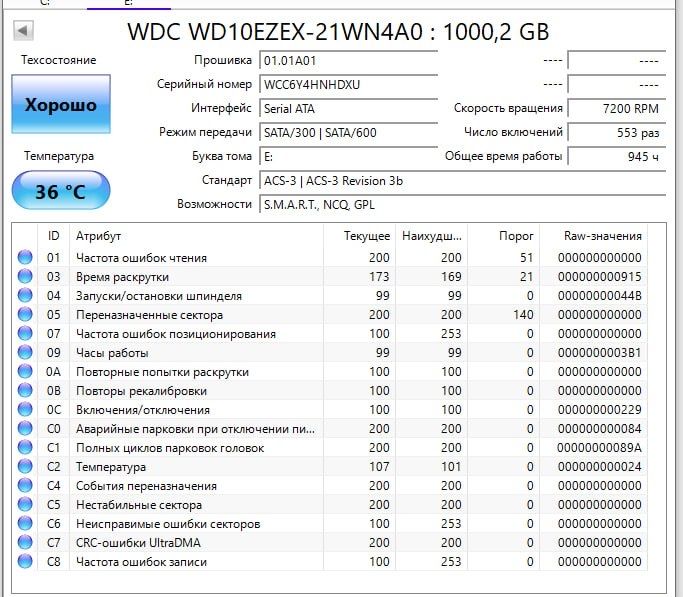The height and width of the screenshot is (597, 683).
Task: Click raw value 000000000084
Action: pyautogui.click(x=599, y=429)
